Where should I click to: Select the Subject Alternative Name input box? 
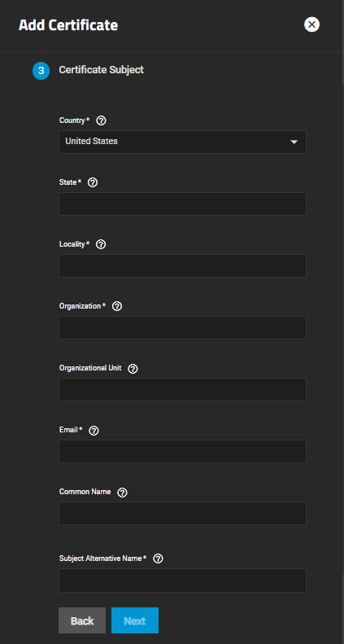pyautogui.click(x=182, y=580)
